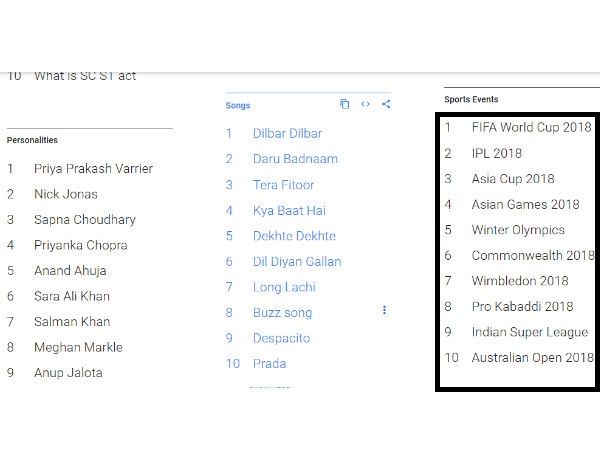Click the Tera Fitoor song entry
Image resolution: width=600 pixels, height=450 pixels.
(x=283, y=185)
